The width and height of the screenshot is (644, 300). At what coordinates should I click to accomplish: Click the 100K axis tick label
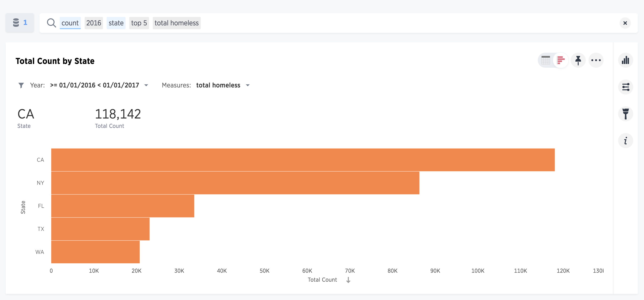[478, 271]
